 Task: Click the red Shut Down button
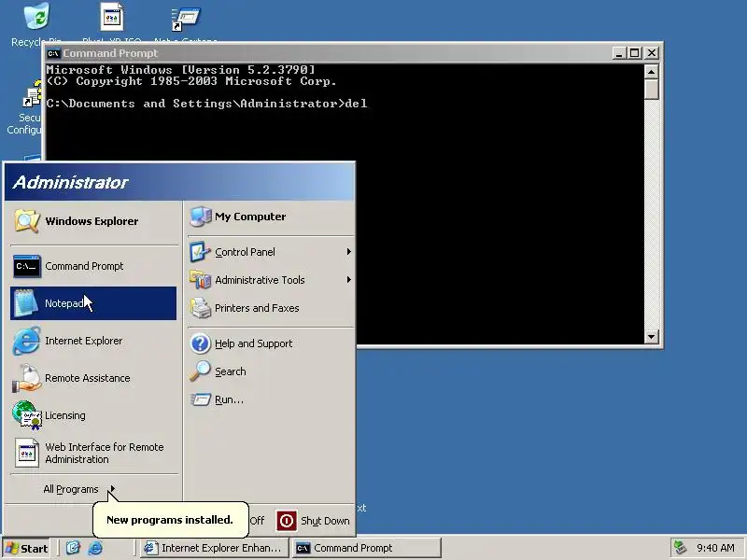pyautogui.click(x=287, y=521)
